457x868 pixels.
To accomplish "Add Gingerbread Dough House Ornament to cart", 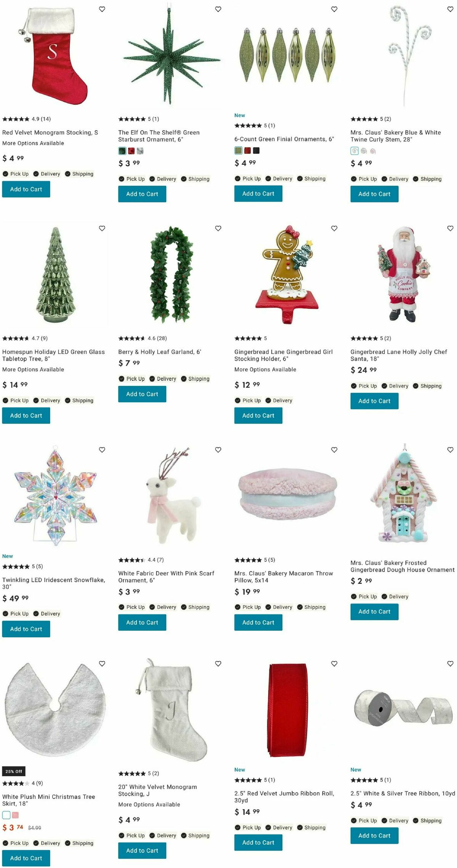I will [374, 612].
